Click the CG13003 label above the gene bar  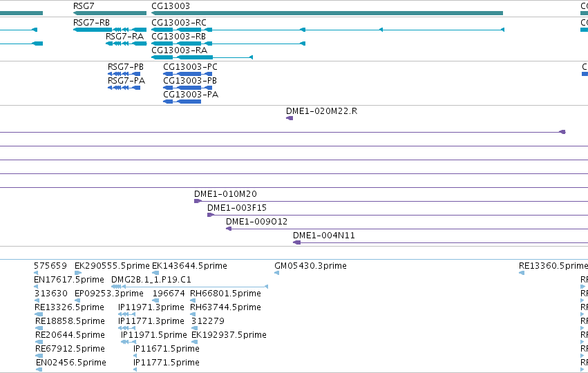click(x=171, y=6)
